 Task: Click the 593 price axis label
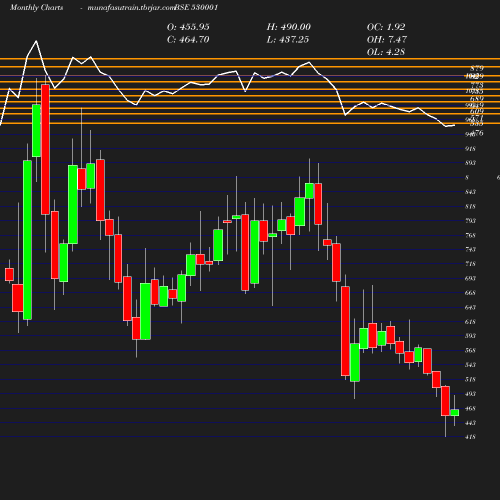coord(470,336)
